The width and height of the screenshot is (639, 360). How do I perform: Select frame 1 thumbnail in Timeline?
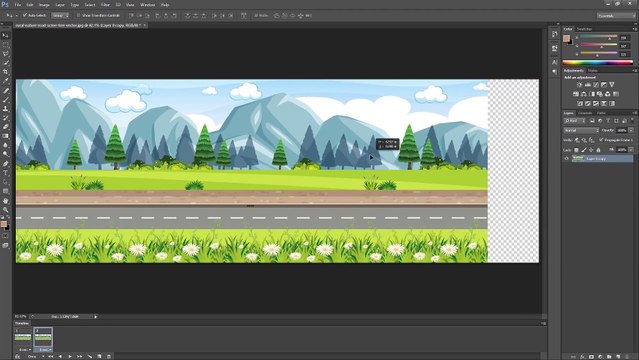[23, 338]
